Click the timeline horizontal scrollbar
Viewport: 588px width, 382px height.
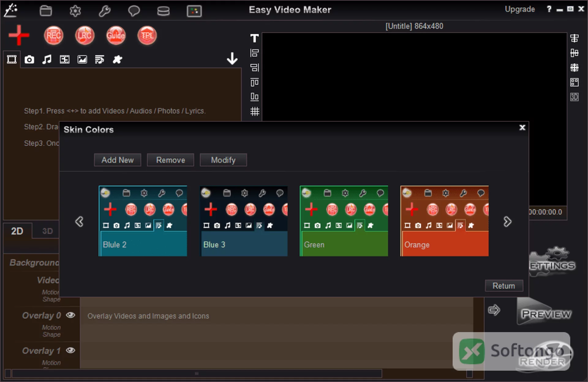(197, 373)
